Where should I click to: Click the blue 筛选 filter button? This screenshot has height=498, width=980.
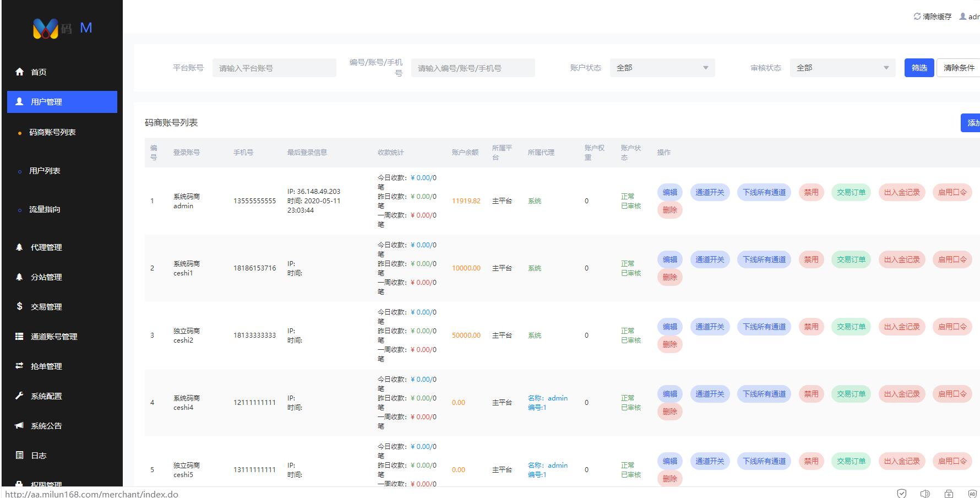click(x=919, y=68)
